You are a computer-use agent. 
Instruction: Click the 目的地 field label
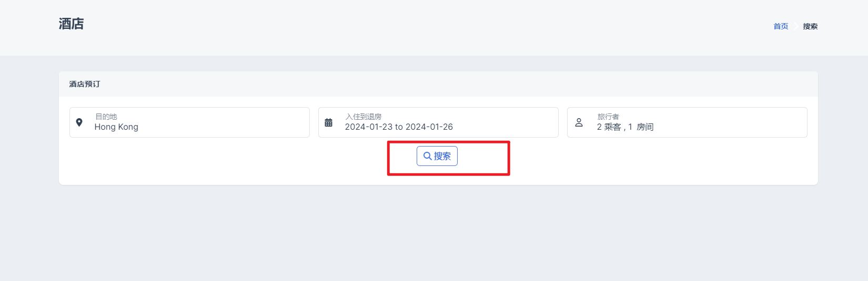pos(106,117)
